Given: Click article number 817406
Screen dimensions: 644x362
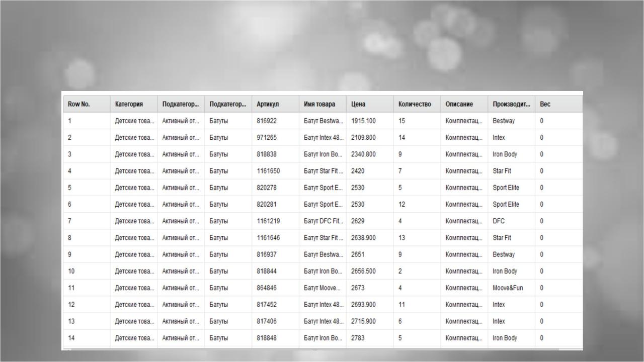Looking at the screenshot, I should pyautogui.click(x=267, y=321).
